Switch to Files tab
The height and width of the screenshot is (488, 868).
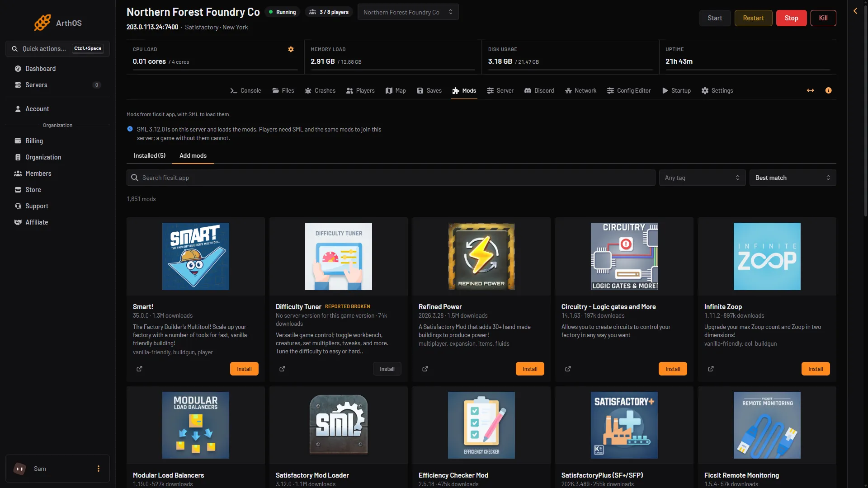point(283,90)
